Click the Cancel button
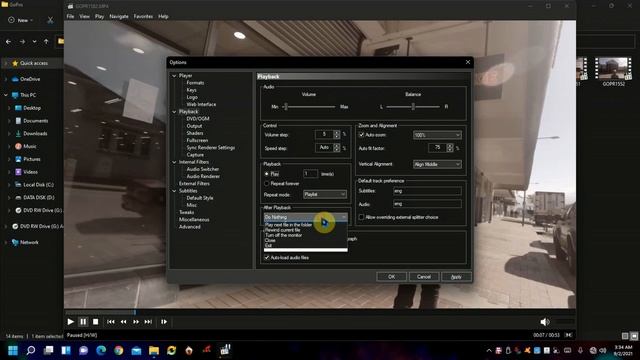This screenshot has height=360, width=640. (424, 277)
